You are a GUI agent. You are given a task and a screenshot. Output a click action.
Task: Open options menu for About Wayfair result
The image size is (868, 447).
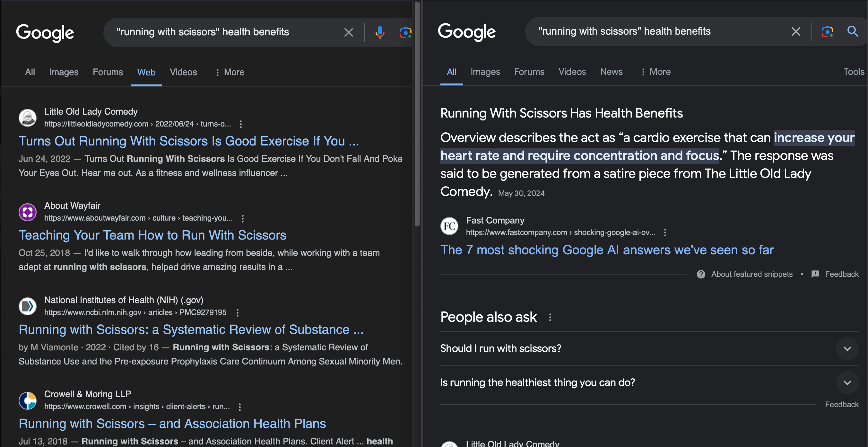(x=243, y=218)
